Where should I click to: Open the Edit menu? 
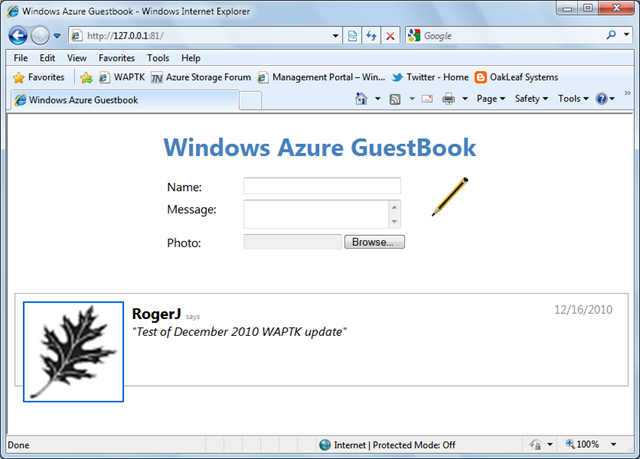point(47,58)
